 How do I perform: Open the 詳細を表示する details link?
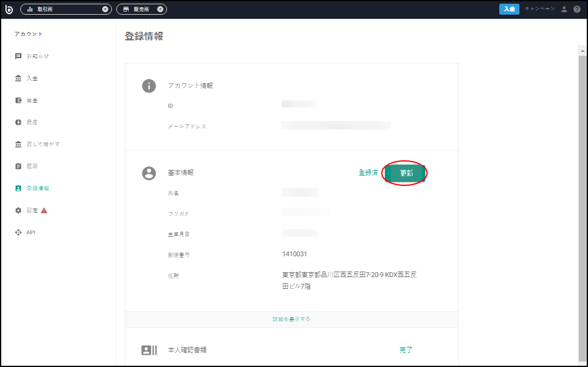pyautogui.click(x=291, y=319)
